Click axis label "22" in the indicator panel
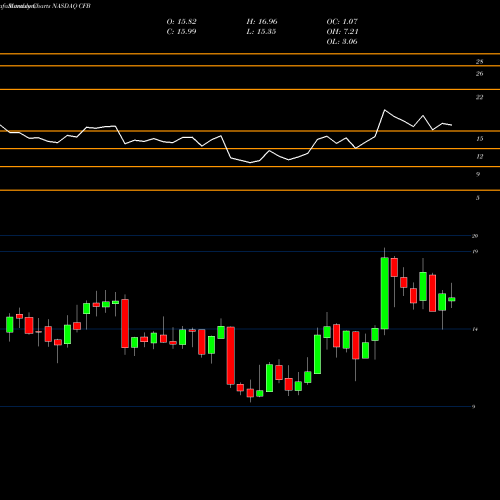500x500 pixels. [x=479, y=97]
